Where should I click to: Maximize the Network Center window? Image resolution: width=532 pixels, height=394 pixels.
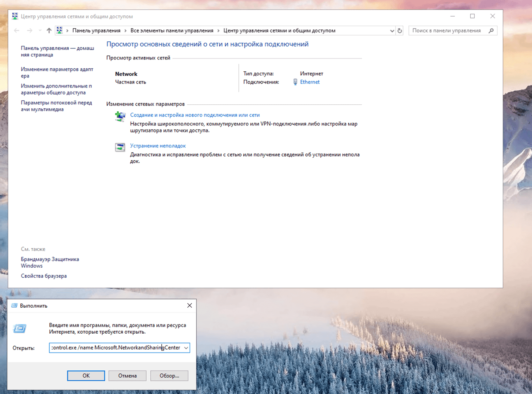[472, 16]
